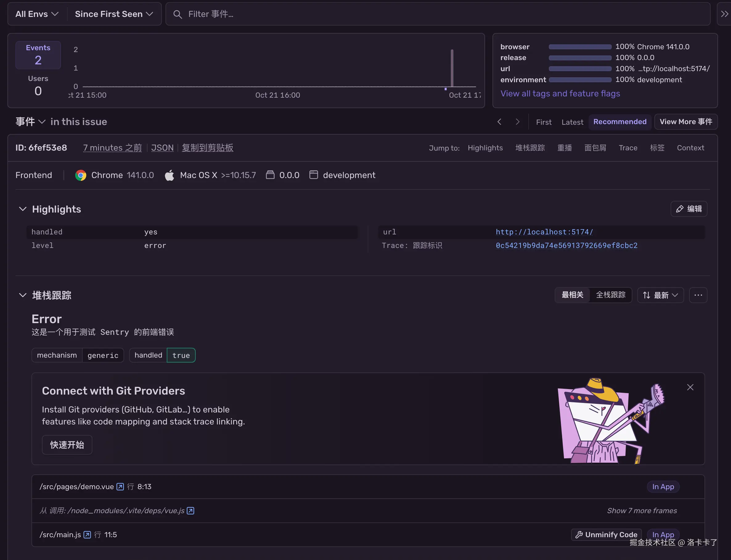Image resolution: width=731 pixels, height=560 pixels.
Task: Click the next event arrow
Action: [517, 122]
